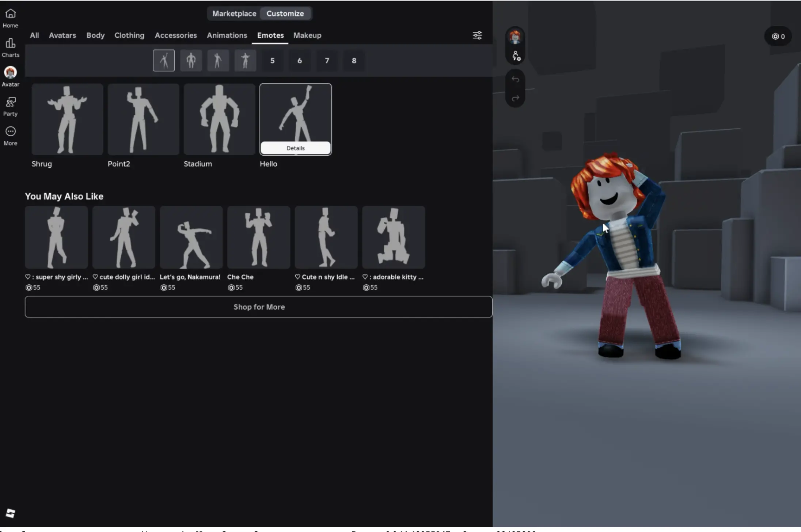Click the Let's go, Nakamura! title
This screenshot has width=801, height=532.
190,277
